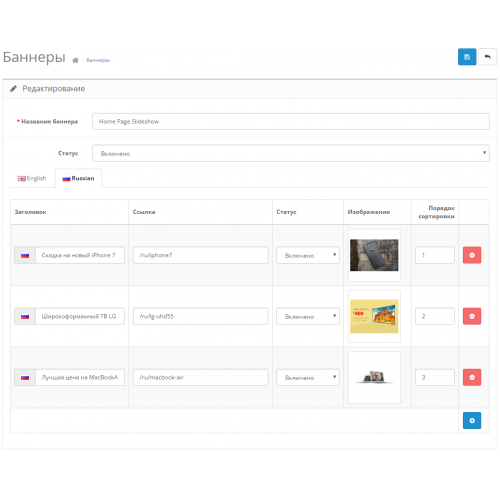The height and width of the screenshot is (500, 500).
Task: Click the pencil icon beside Редактирование
Action: [13, 89]
